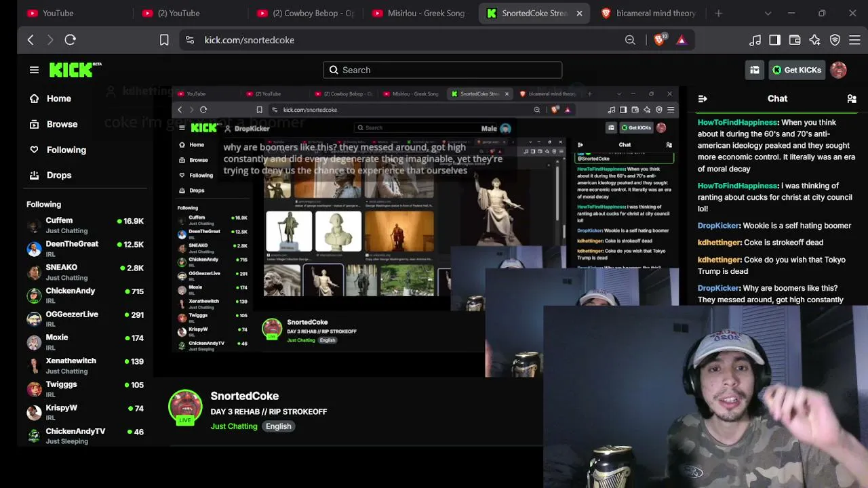Image resolution: width=868 pixels, height=488 pixels.
Task: Click the English language tag
Action: click(278, 426)
